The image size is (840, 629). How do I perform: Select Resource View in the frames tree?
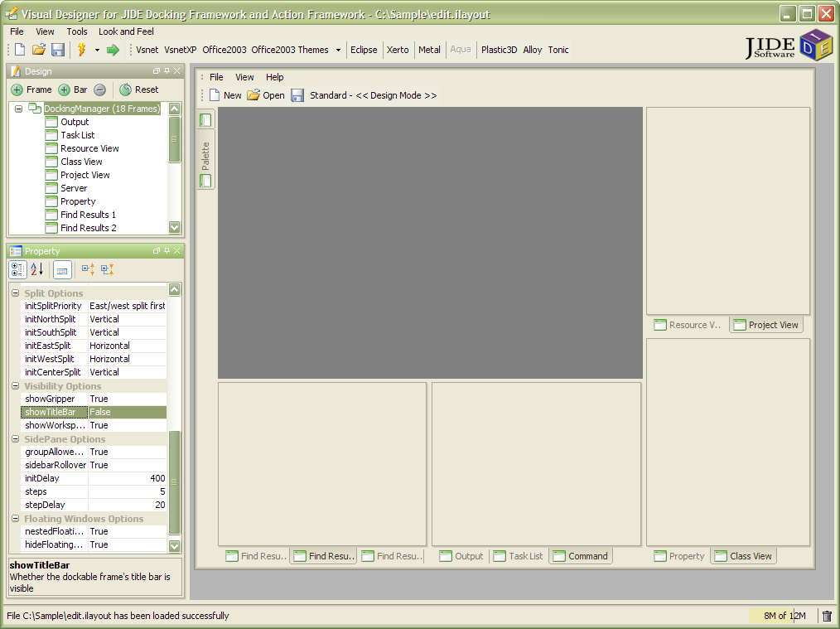89,148
